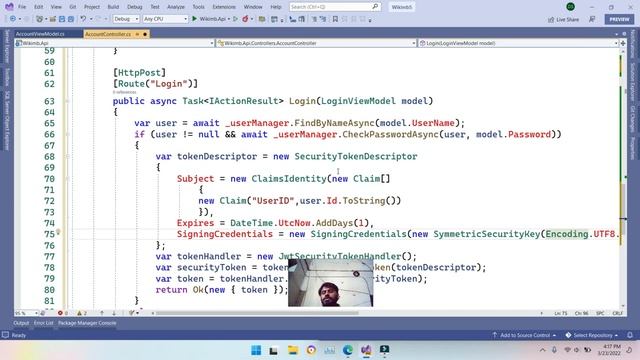This screenshot has width=640, height=360.
Task: Click the CRLF line ending indicator
Action: click(617, 313)
